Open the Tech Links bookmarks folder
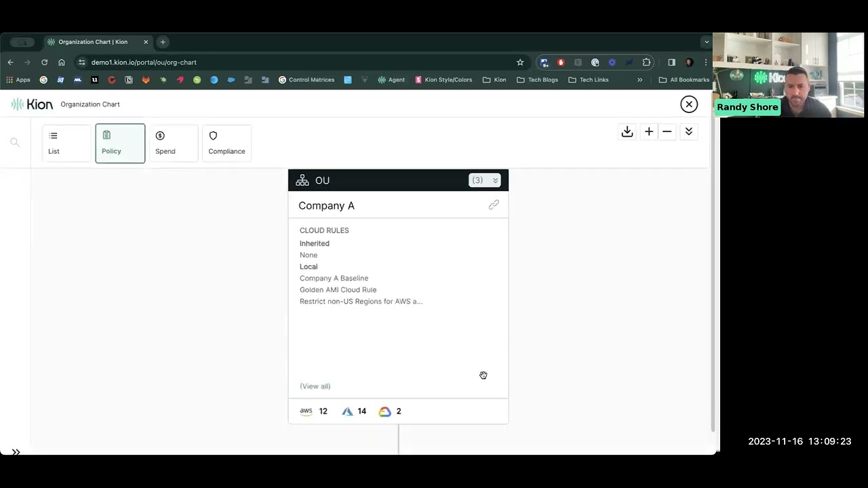Viewport: 868px width, 488px height. coord(589,80)
